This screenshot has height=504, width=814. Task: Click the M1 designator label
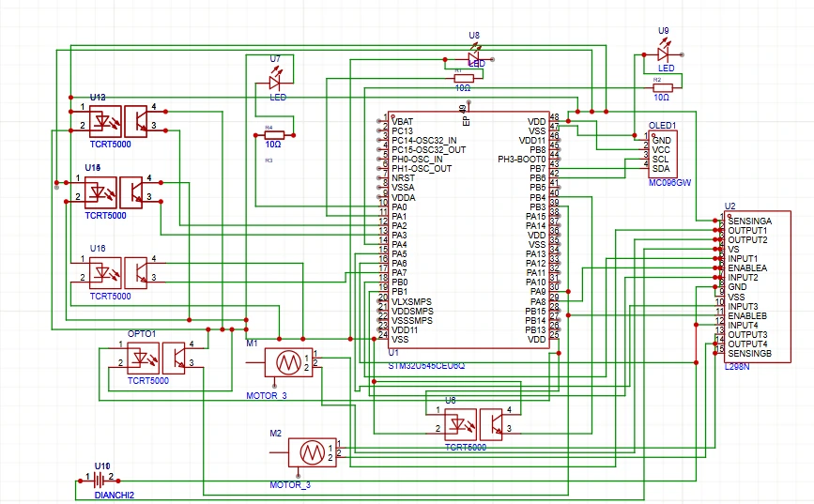(252, 344)
